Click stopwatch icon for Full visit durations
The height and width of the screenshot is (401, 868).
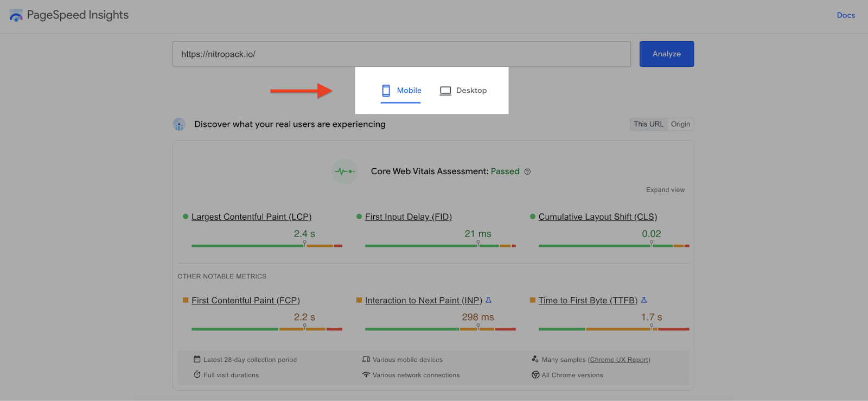click(x=197, y=374)
